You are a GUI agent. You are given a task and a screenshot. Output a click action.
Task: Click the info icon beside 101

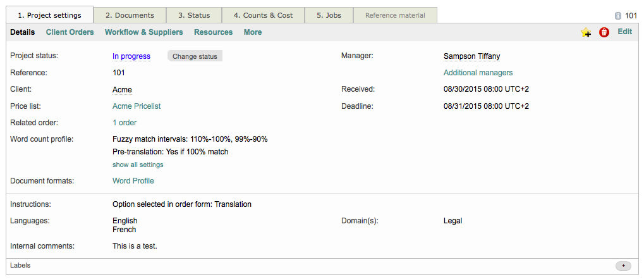click(x=617, y=16)
